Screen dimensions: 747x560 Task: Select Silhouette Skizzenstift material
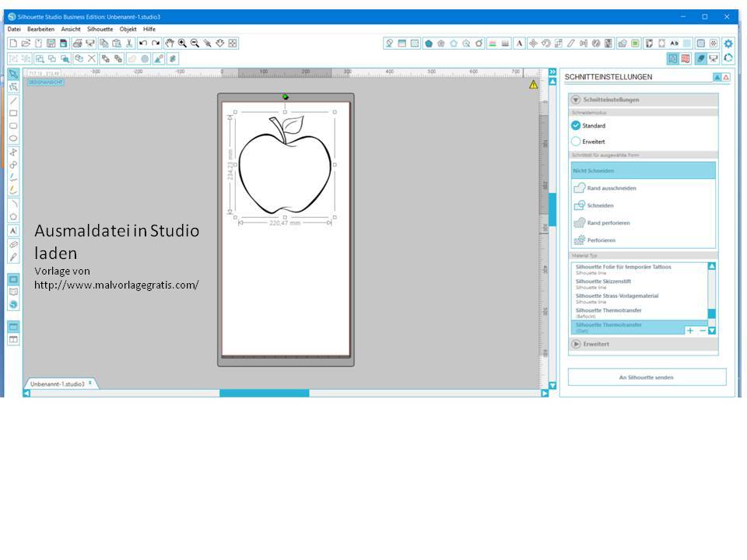(x=640, y=284)
